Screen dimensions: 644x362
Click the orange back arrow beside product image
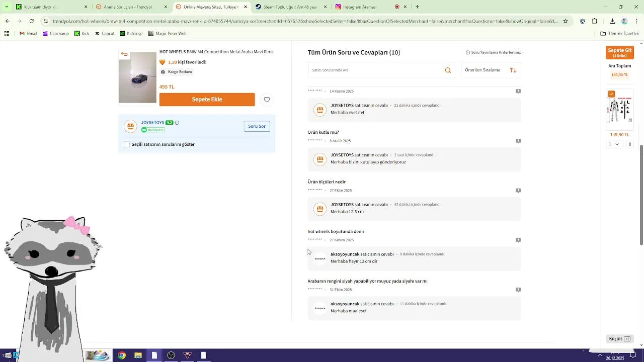[x=124, y=54]
